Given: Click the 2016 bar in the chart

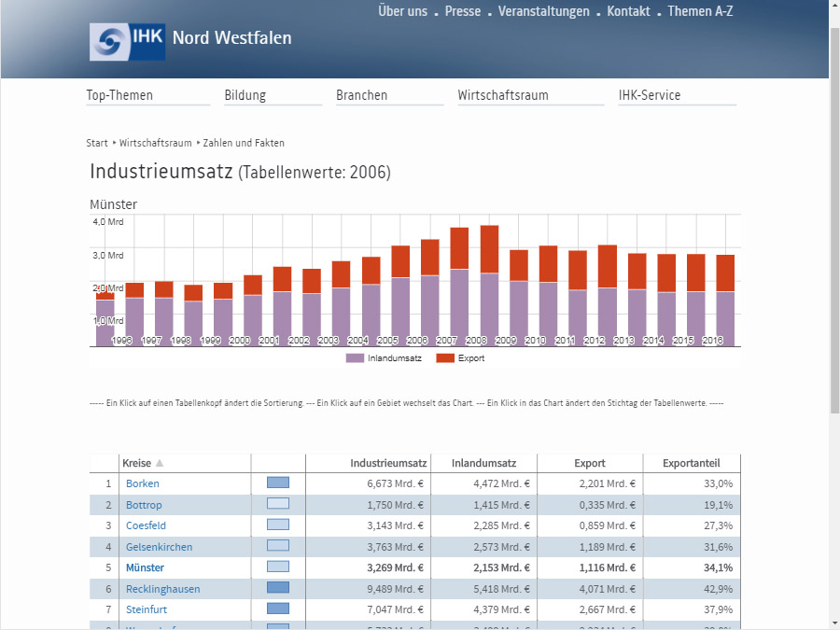Looking at the screenshot, I should pos(725,300).
